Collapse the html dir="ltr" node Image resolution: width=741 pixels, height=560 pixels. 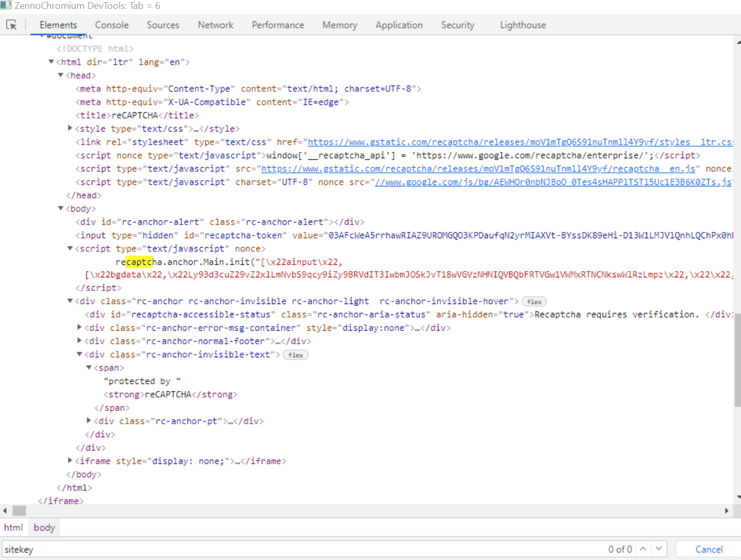51,62
